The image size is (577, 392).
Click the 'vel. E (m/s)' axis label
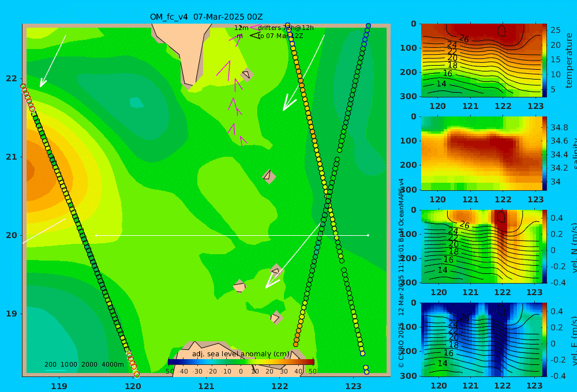[x=574, y=341]
